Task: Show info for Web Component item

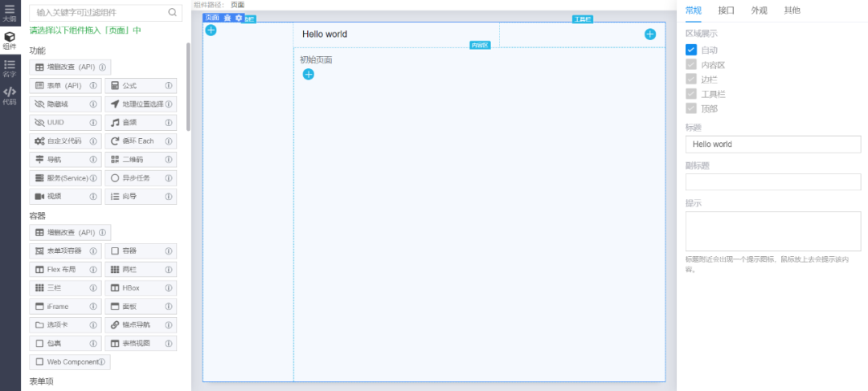Action: pos(102,361)
